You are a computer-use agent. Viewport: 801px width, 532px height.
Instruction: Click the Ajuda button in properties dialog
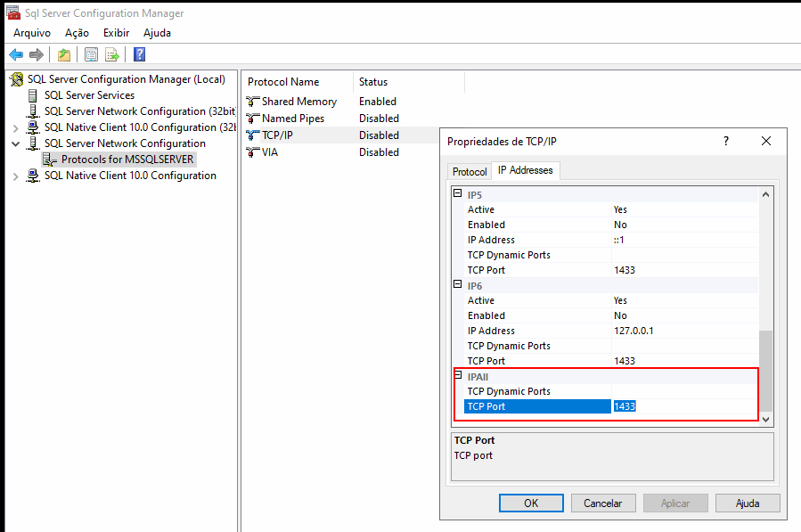[747, 503]
